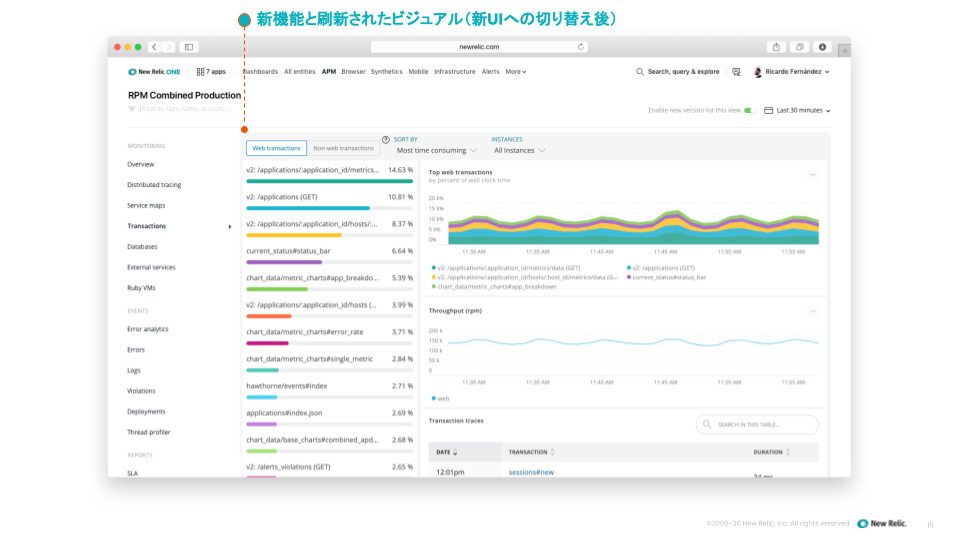This screenshot has width=960, height=540.
Task: Click the Sort By help question icon
Action: click(386, 140)
